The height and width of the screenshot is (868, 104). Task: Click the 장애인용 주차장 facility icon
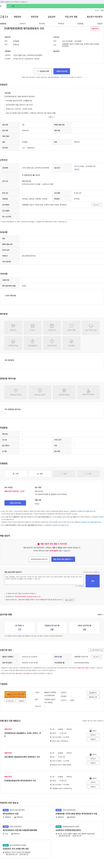pyautogui.click(x=15, y=392)
